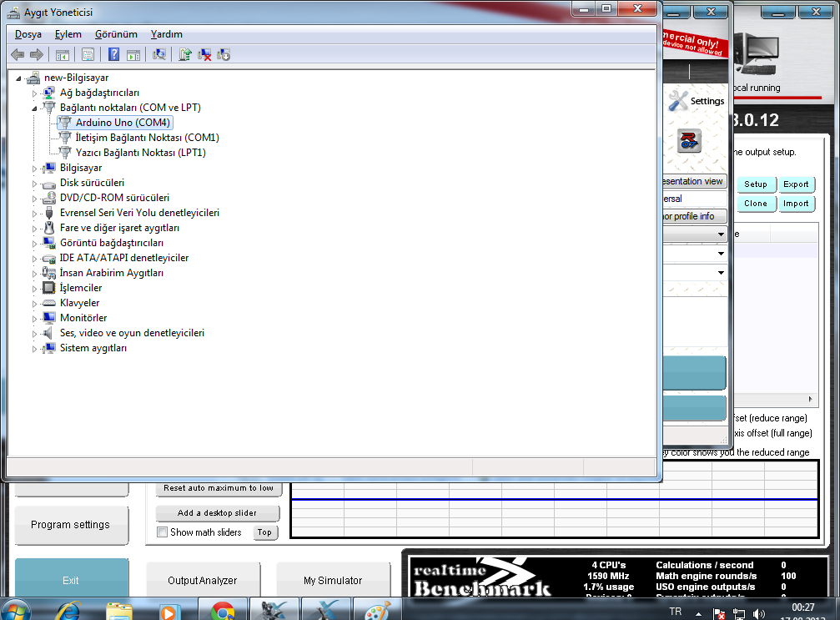Expand Ses, video ve oyun denetleyicileri node
840x620 pixels.
[34, 333]
